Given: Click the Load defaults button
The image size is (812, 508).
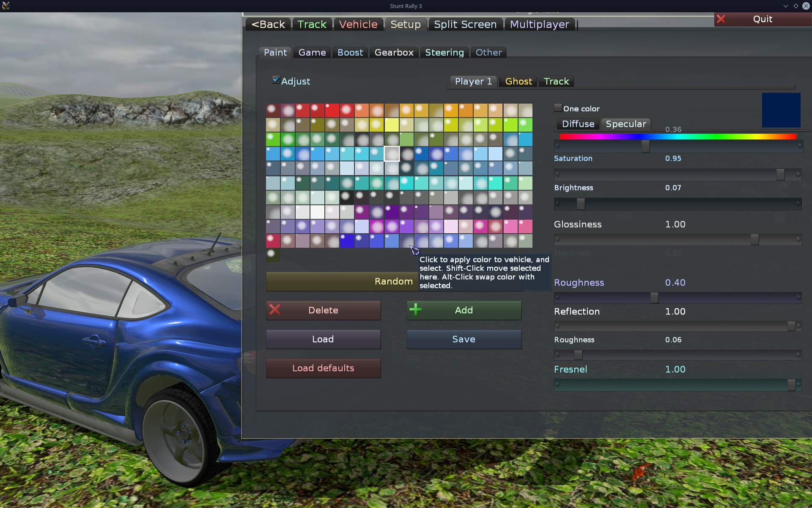Looking at the screenshot, I should [x=323, y=368].
